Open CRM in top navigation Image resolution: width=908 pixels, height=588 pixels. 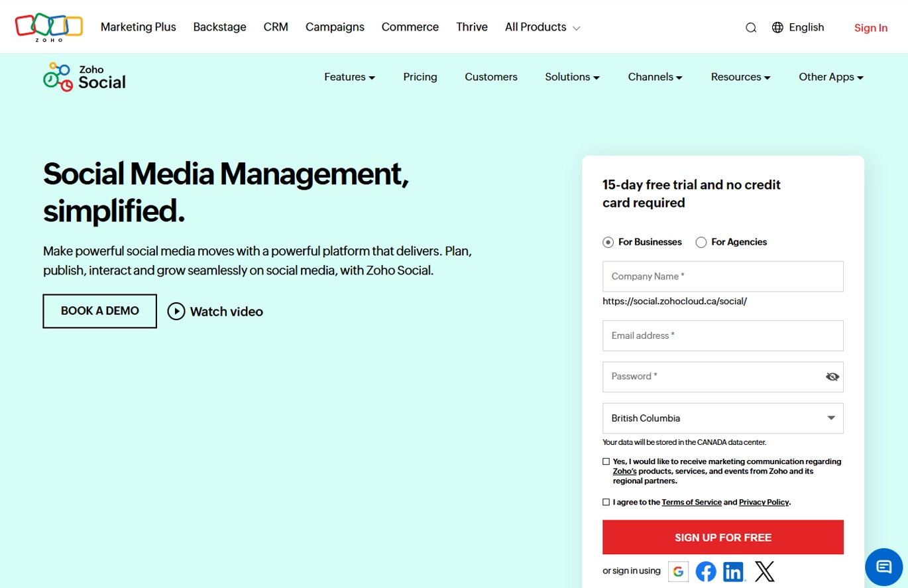276,27
